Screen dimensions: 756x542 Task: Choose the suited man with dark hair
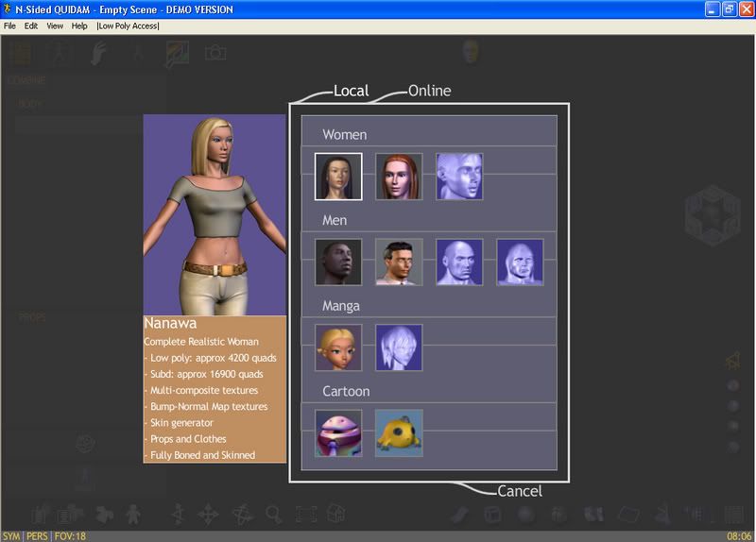[399, 263]
